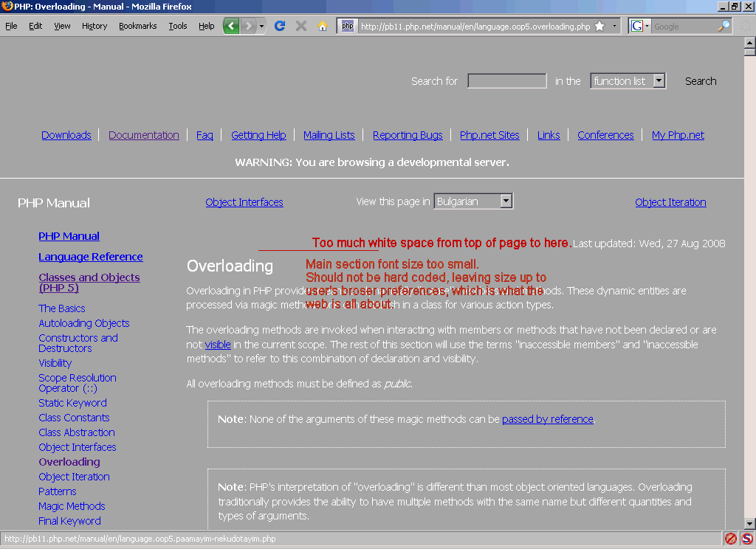The width and height of the screenshot is (756, 549).
Task: Open the Tools menu
Action: point(178,26)
